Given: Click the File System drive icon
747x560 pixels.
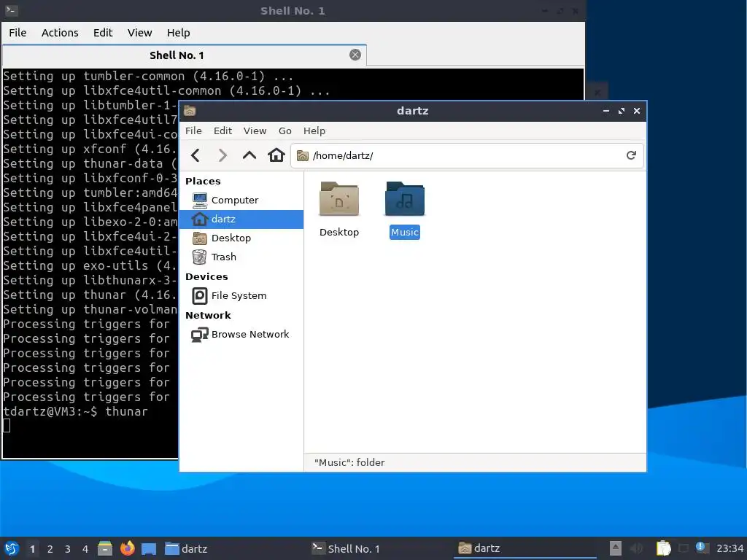Looking at the screenshot, I should click(x=200, y=296).
